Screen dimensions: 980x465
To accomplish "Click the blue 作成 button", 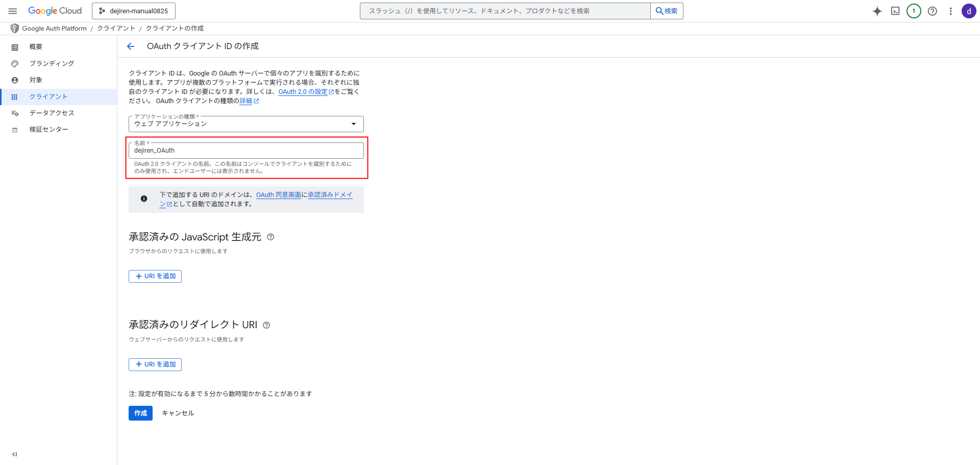I will (x=140, y=413).
